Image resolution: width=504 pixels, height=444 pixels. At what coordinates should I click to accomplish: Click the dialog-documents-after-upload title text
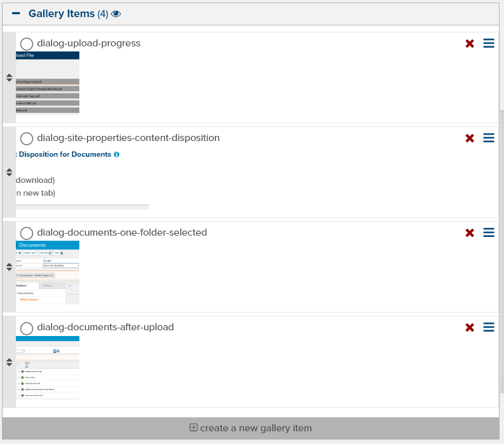pos(105,327)
